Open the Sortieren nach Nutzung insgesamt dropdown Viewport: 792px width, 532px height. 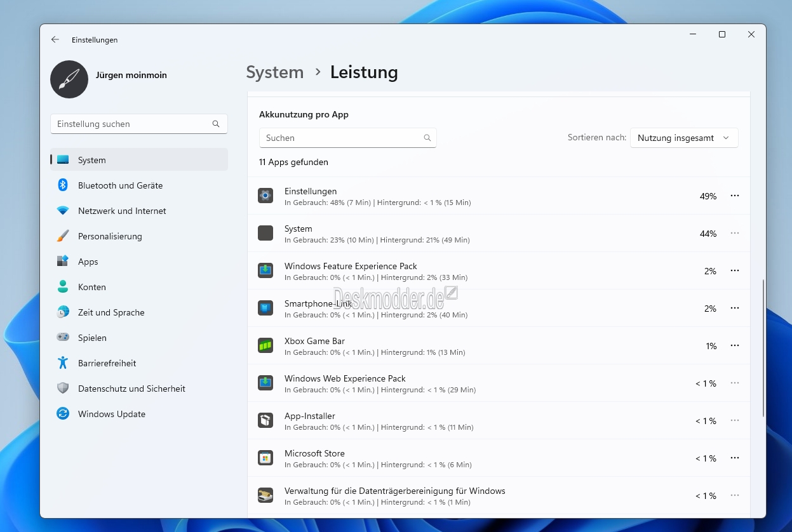point(684,138)
